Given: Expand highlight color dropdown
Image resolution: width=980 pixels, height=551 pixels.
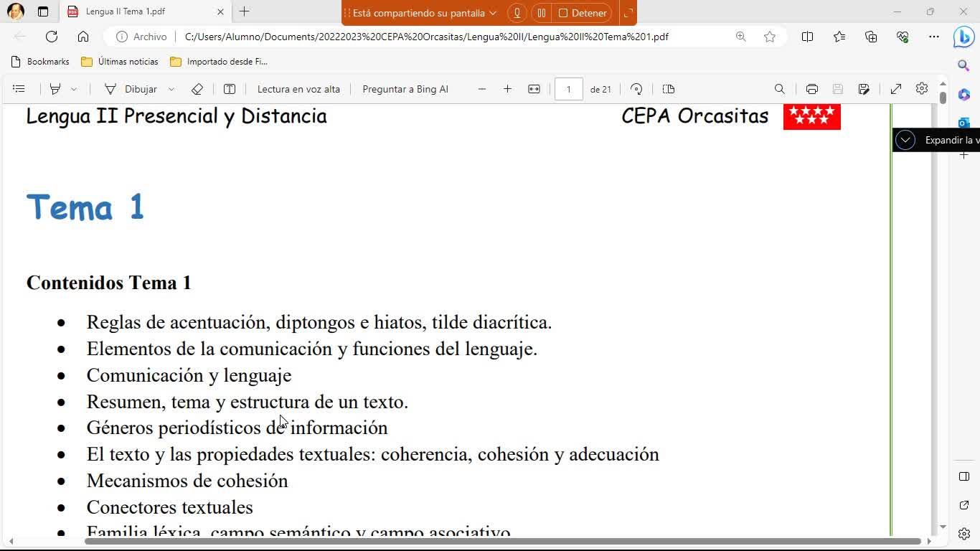Looking at the screenshot, I should 73,89.
